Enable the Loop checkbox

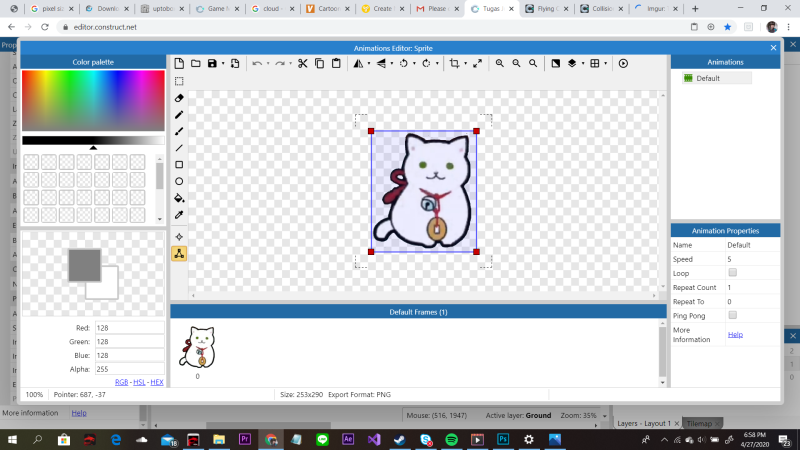point(733,272)
